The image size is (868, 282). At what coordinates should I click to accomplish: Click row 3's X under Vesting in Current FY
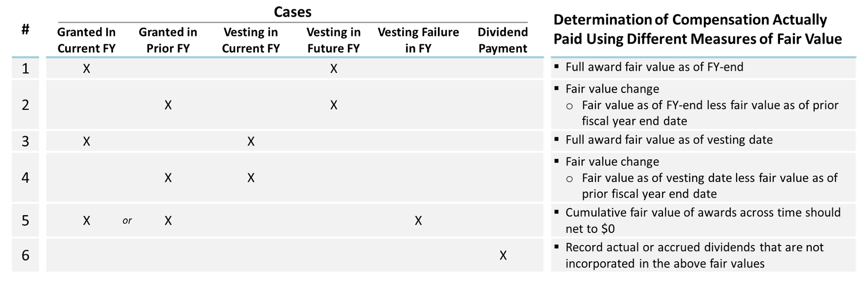251,141
